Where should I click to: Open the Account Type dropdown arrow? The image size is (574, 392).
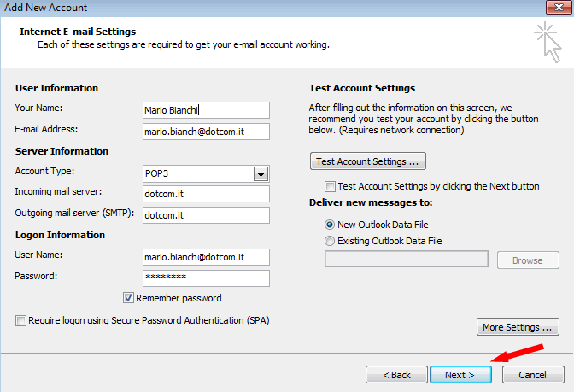click(261, 174)
